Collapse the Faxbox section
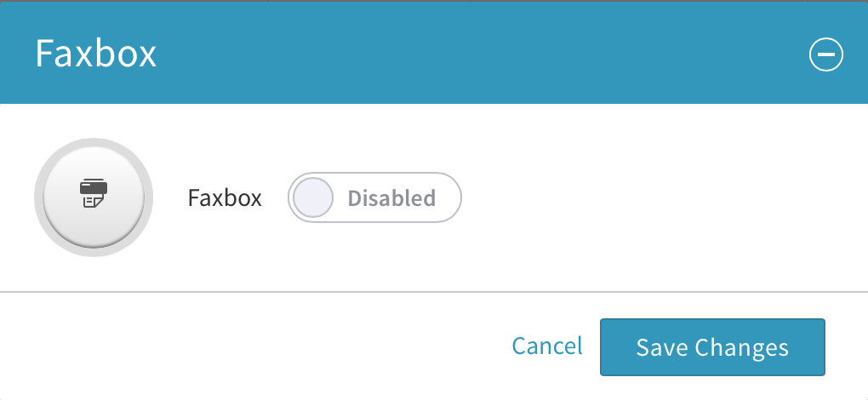 pyautogui.click(x=825, y=55)
